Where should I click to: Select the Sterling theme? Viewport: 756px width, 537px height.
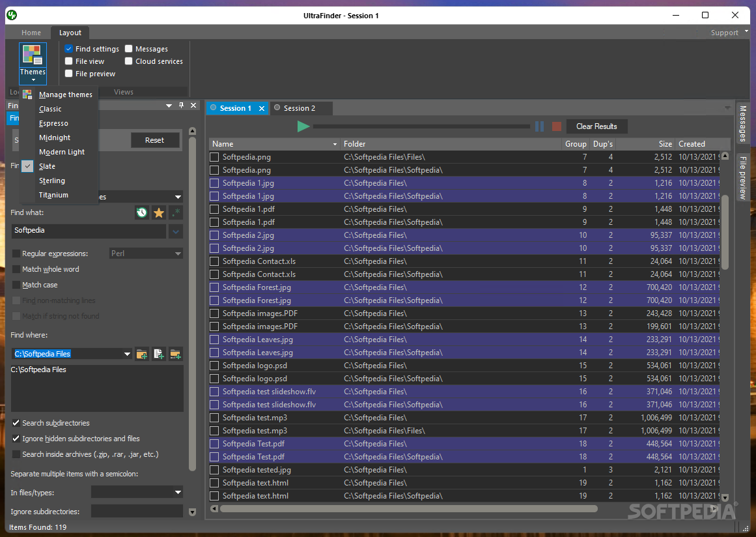(x=52, y=181)
